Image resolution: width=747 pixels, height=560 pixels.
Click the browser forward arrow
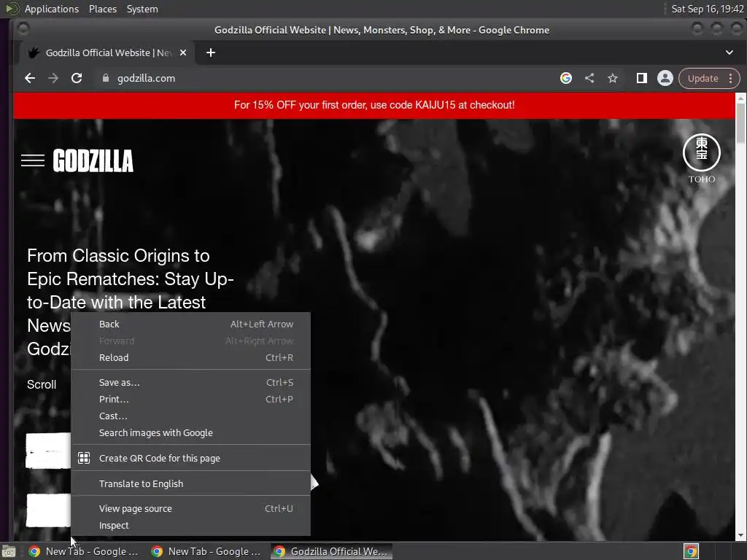pyautogui.click(x=53, y=78)
